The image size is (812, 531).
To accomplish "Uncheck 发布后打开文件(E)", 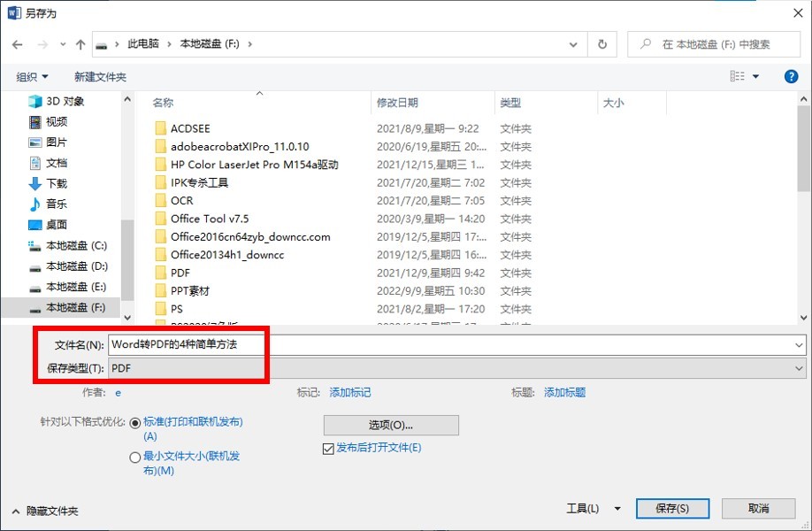I will 328,449.
